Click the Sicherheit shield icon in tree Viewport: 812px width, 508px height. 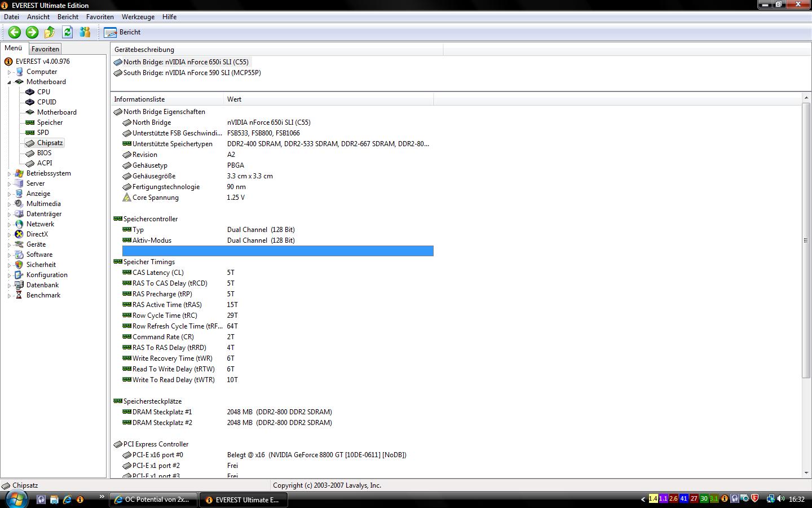[x=19, y=265]
